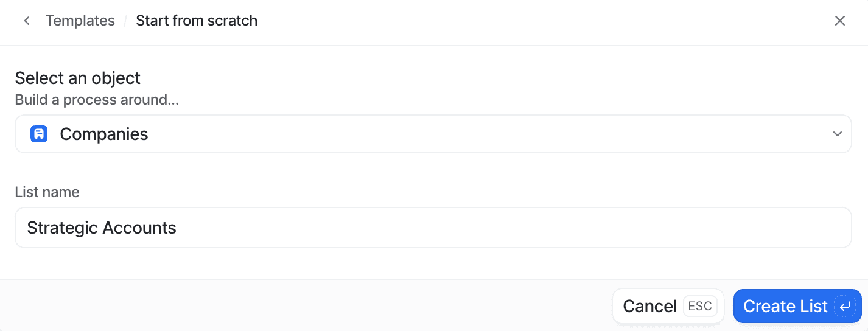Open the Companies object dropdown

tap(433, 134)
